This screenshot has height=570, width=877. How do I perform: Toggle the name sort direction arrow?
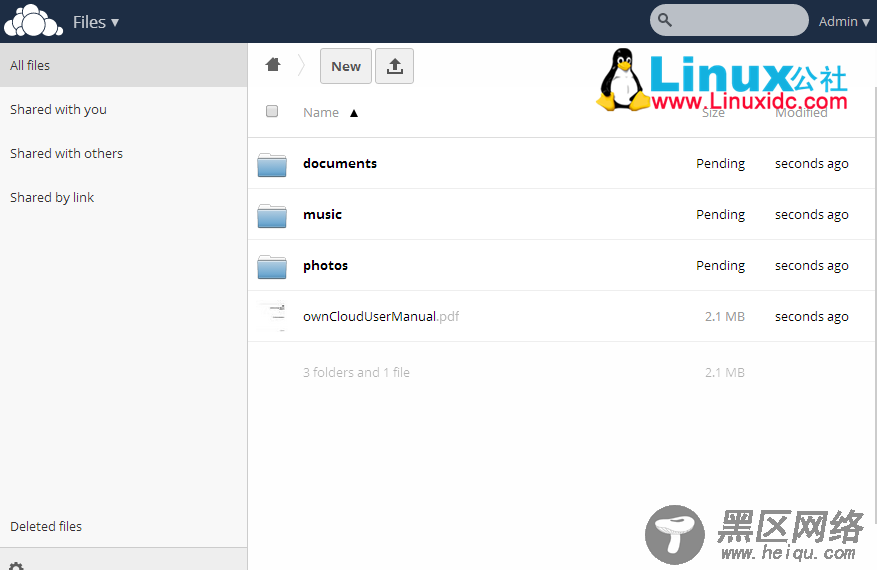[x=353, y=114]
